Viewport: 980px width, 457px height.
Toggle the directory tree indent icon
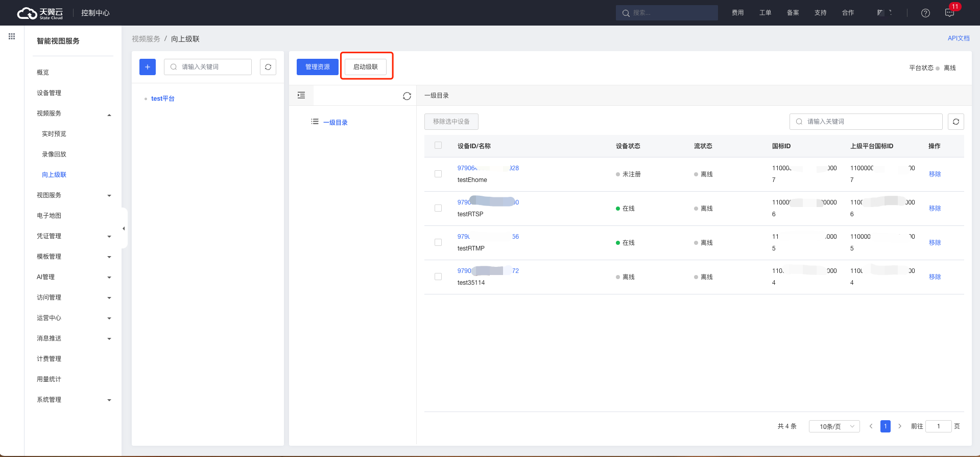click(301, 95)
